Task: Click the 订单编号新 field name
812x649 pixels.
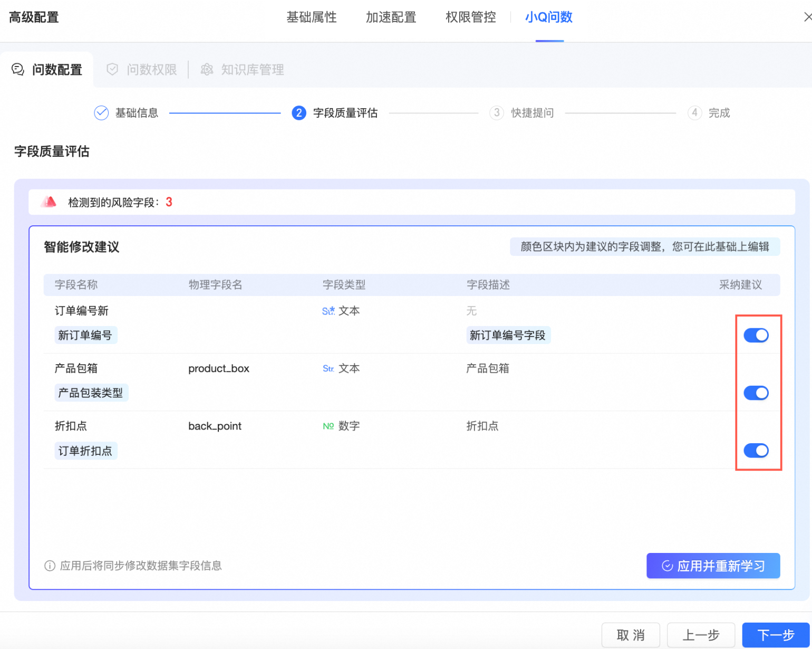Action: (x=82, y=311)
